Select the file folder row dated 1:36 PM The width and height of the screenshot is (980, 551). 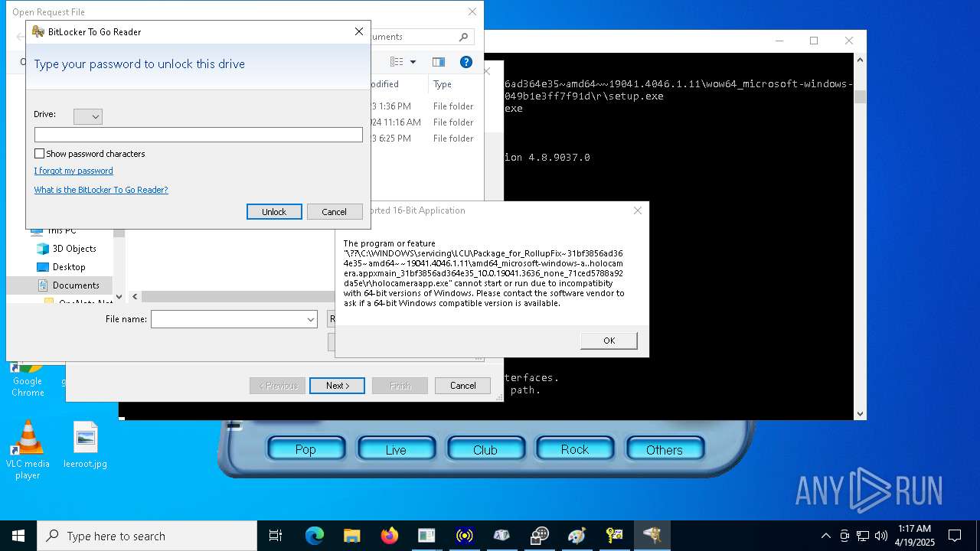click(422, 106)
